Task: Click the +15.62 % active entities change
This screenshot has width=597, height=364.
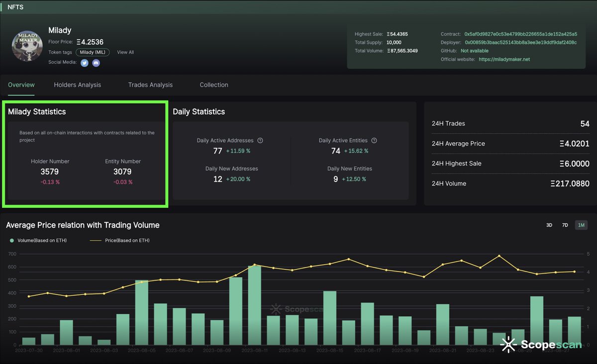Action: [x=356, y=151]
